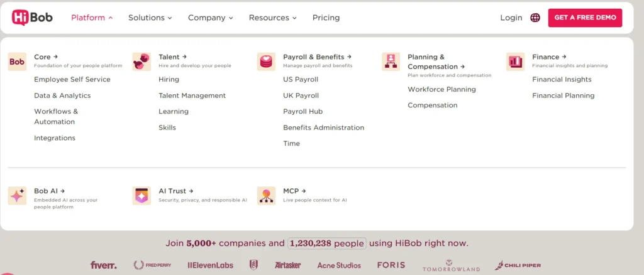Click the Get a Free Demo button
The image size is (644, 275).
585,18
